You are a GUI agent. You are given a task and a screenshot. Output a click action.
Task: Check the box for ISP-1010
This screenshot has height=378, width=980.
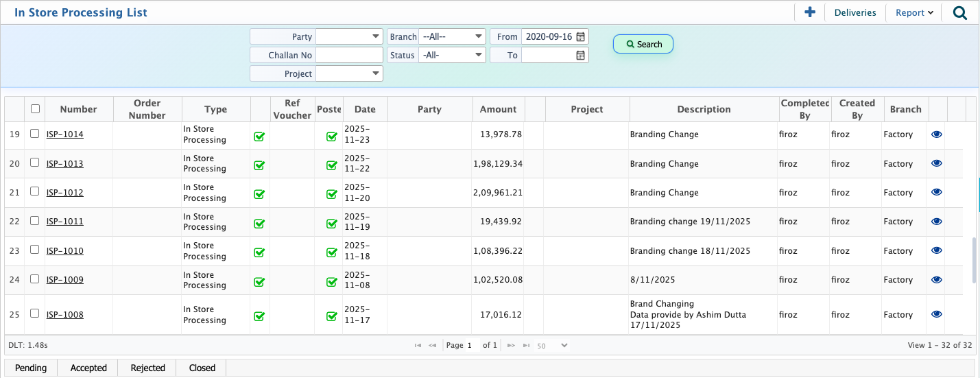click(35, 250)
